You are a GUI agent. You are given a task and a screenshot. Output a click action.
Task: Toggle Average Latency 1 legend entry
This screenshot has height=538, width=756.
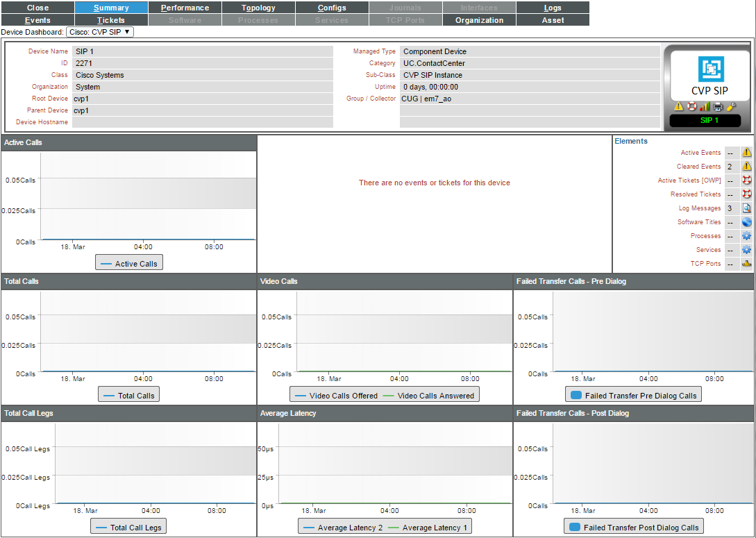coord(427,528)
